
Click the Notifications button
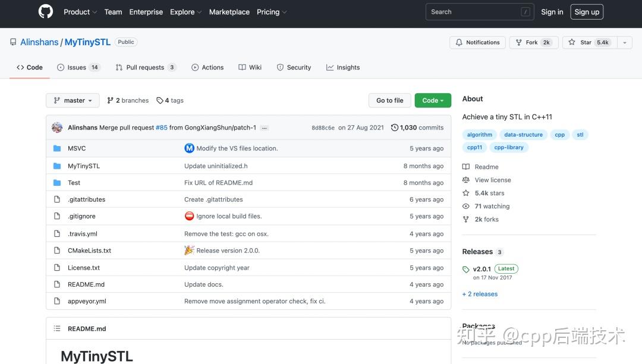(477, 43)
